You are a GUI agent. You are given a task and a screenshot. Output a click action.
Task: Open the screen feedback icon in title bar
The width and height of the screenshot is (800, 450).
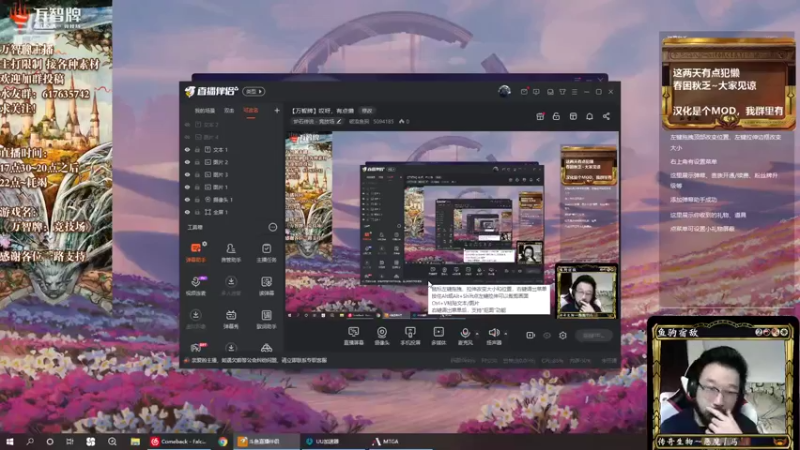536,92
